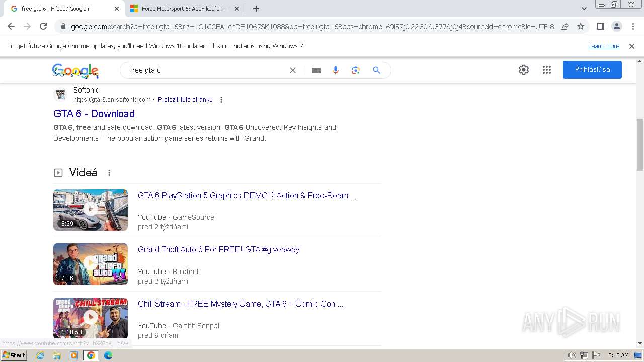644x362 pixels.
Task: Open options next to the Videá heading
Action: pos(109,173)
